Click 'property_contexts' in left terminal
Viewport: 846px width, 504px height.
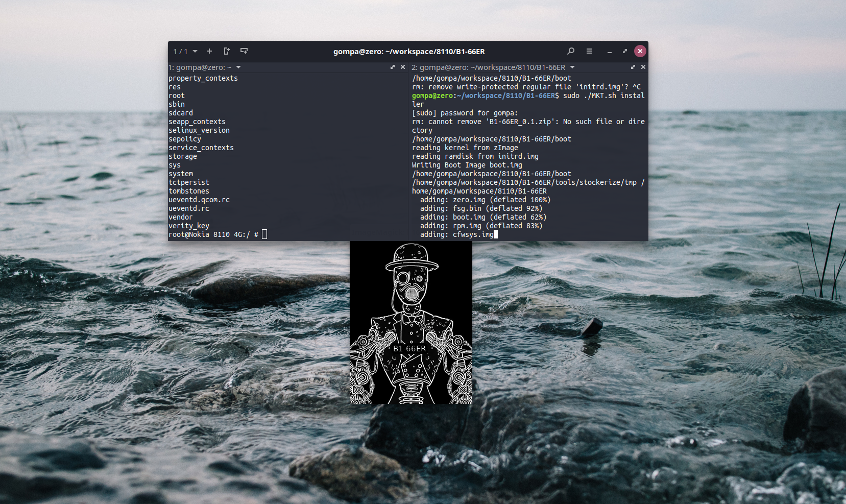coord(203,78)
